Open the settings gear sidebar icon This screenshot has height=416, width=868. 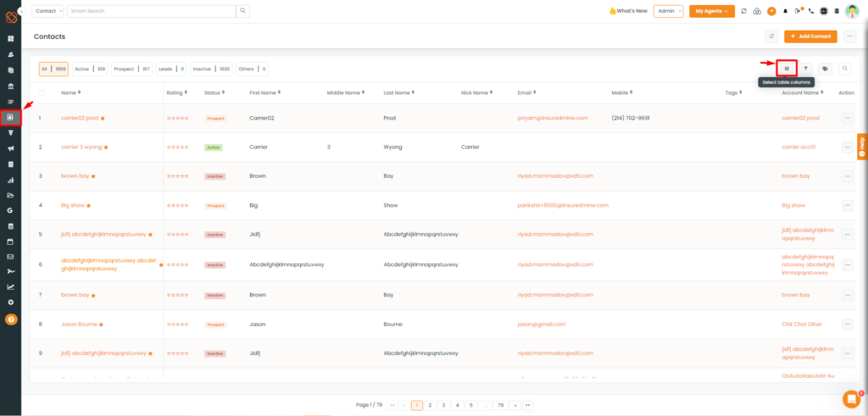pyautogui.click(x=10, y=302)
